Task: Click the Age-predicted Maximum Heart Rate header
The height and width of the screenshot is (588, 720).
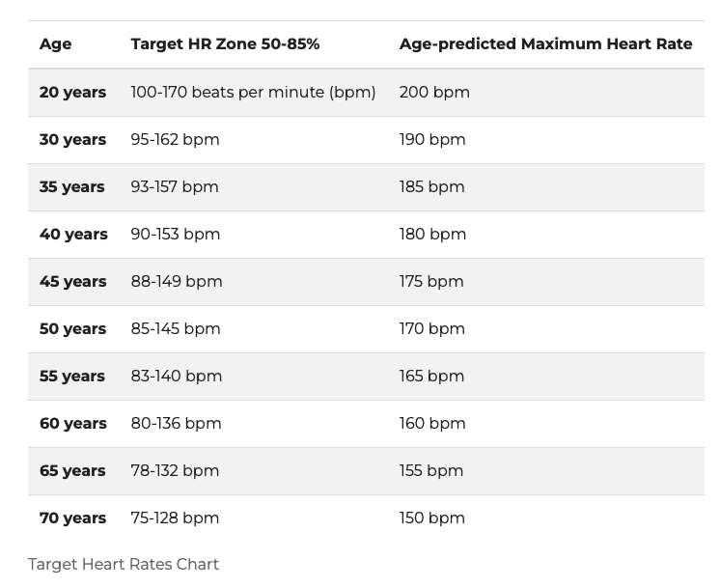Action: pyautogui.click(x=545, y=44)
